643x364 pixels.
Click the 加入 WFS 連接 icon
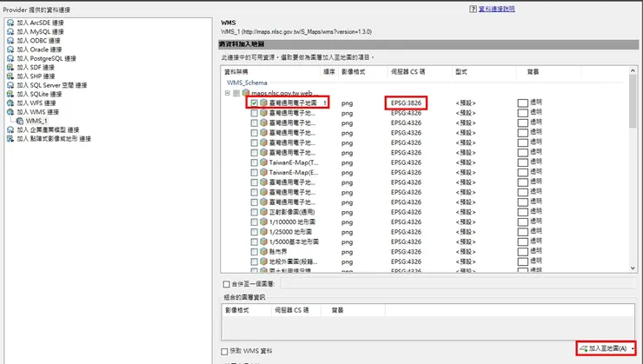[10, 103]
